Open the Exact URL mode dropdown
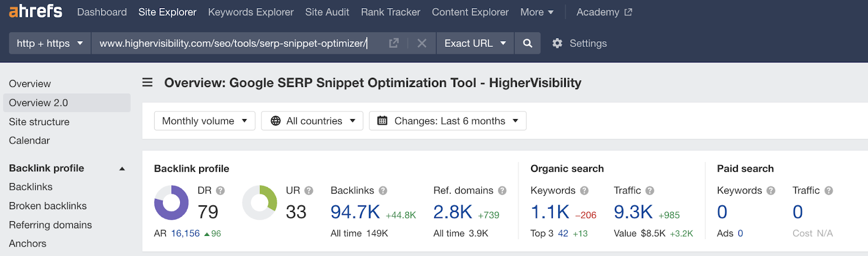This screenshot has height=256, width=868. [x=475, y=43]
